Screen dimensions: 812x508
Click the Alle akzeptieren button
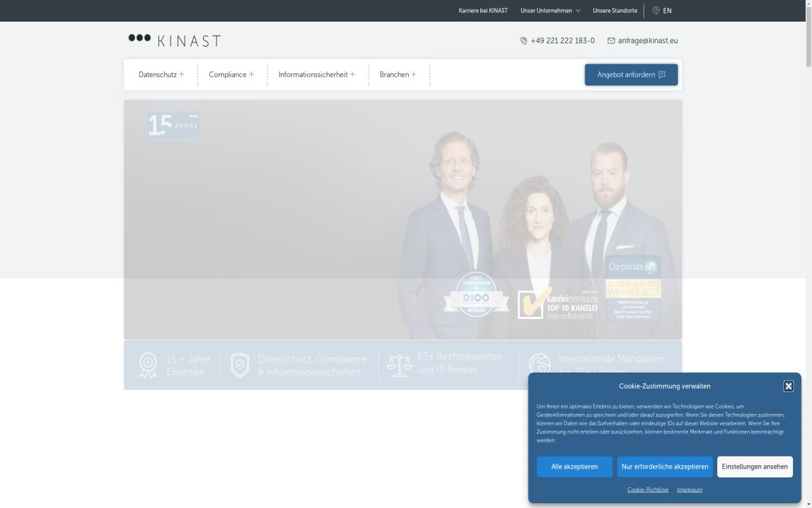[574, 466]
